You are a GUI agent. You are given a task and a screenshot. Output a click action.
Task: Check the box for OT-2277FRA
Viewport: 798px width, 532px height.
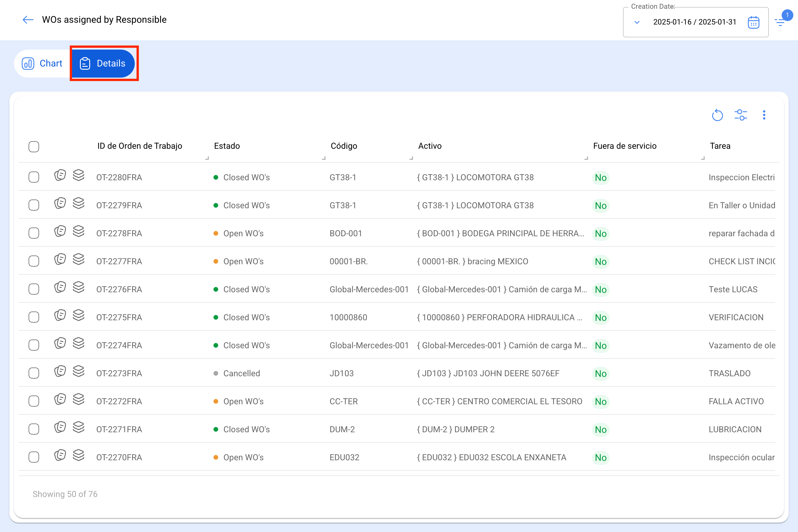34,261
